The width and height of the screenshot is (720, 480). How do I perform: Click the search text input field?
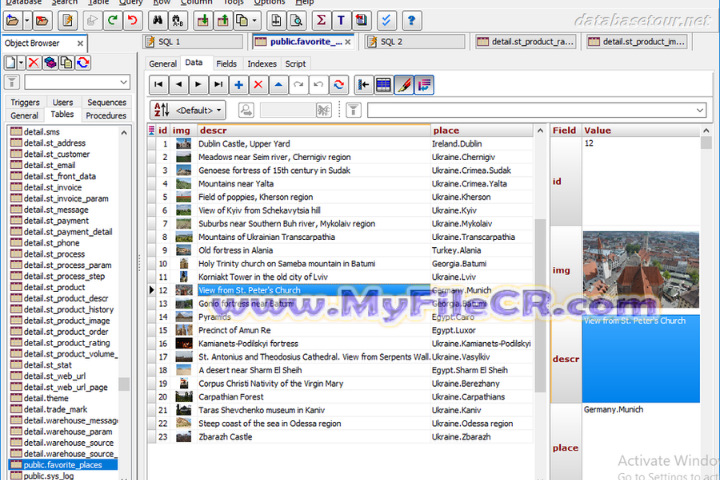click(x=287, y=110)
